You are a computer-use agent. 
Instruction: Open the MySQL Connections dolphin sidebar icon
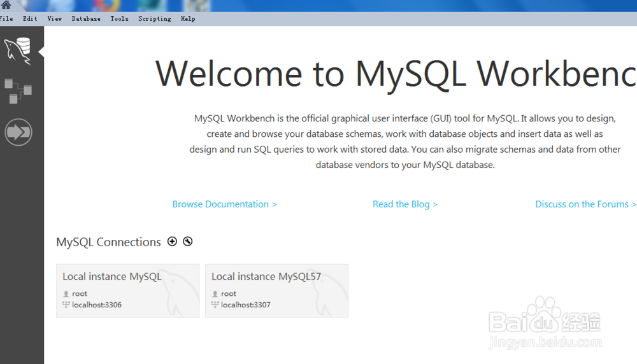[18, 51]
